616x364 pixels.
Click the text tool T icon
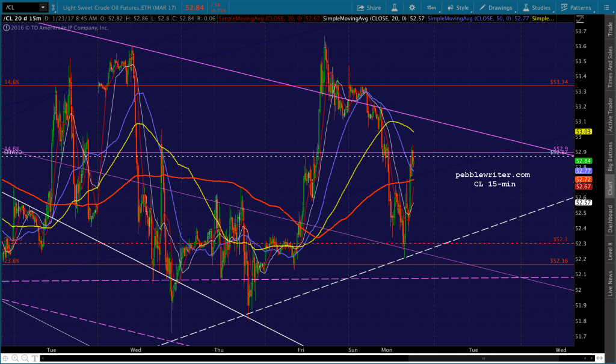[x=34, y=358]
